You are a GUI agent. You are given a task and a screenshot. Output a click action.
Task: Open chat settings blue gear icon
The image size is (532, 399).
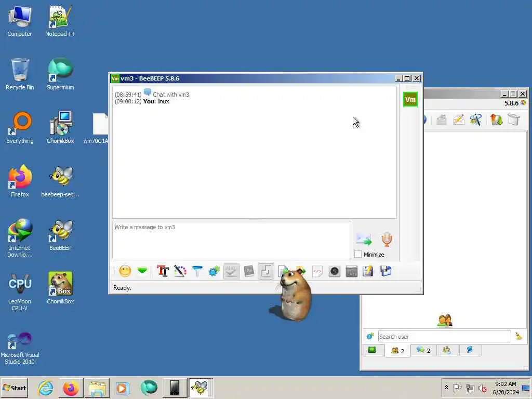click(214, 271)
